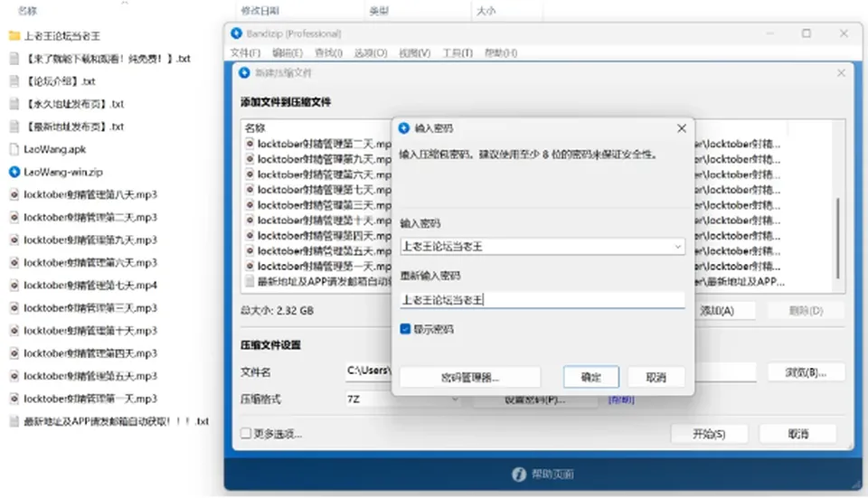Screen dimensions: 868x498
Task: Click first row file icon in archive list
Action: [250, 144]
